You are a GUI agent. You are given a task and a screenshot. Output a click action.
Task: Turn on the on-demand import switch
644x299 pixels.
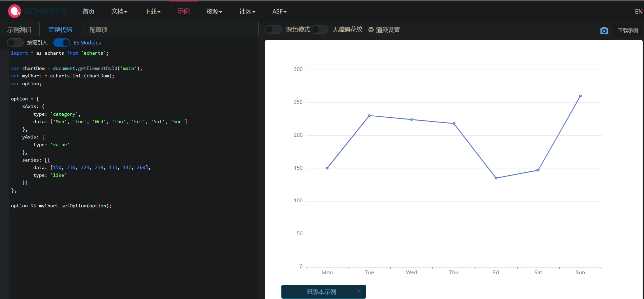point(15,42)
